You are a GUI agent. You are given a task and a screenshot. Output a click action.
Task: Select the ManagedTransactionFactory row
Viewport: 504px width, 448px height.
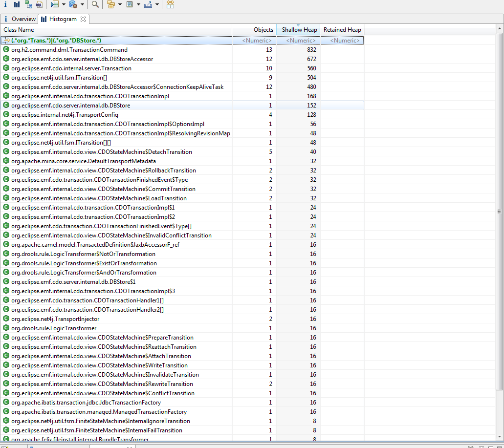182,412
